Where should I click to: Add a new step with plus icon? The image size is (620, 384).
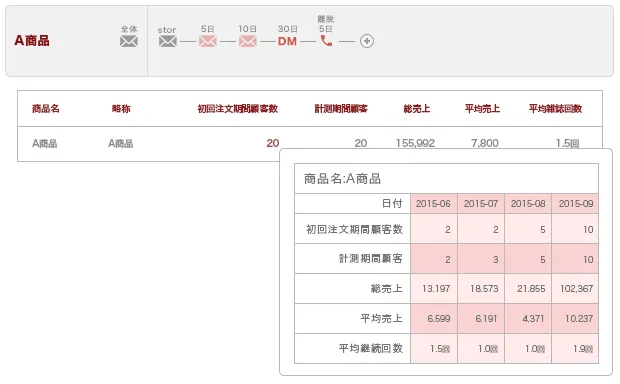pyautogui.click(x=367, y=41)
